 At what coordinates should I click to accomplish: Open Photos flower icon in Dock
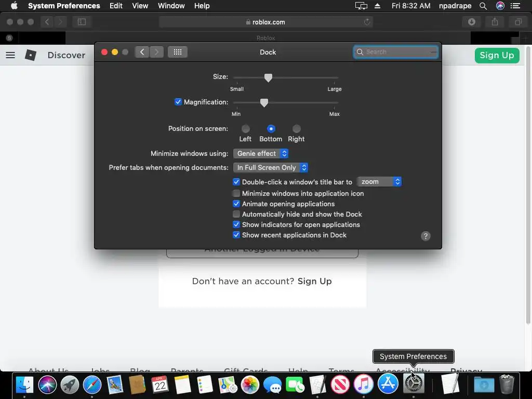(x=250, y=385)
